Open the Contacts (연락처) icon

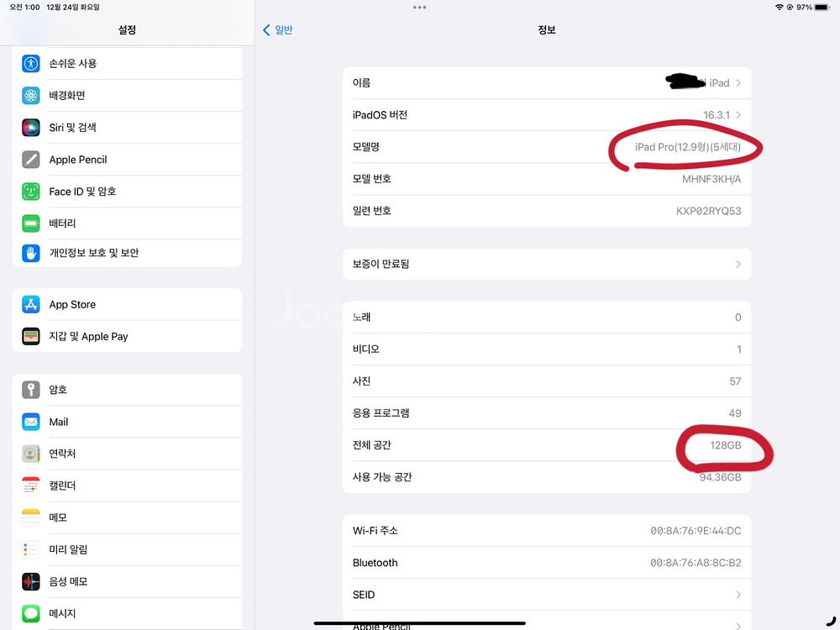(x=30, y=454)
